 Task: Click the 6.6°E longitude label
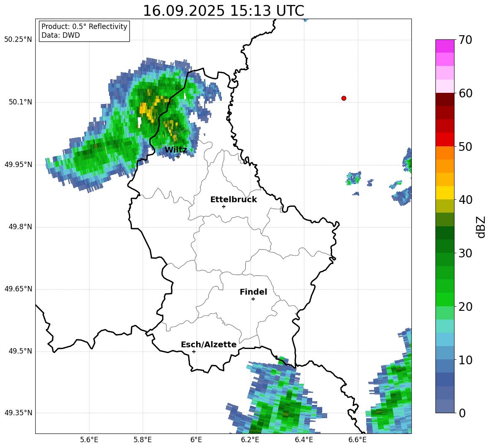tap(357, 440)
